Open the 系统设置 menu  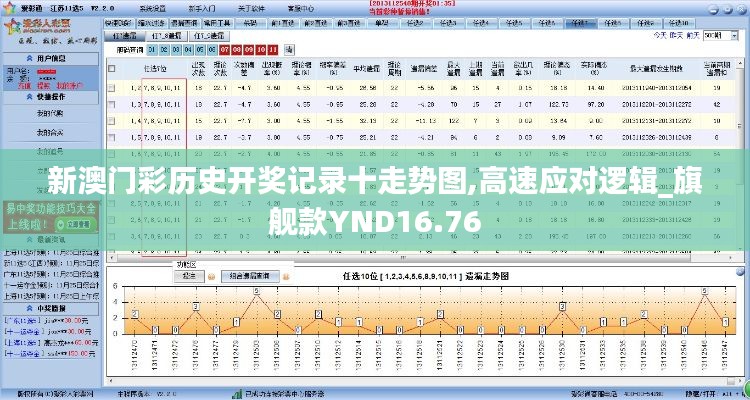coord(152,9)
